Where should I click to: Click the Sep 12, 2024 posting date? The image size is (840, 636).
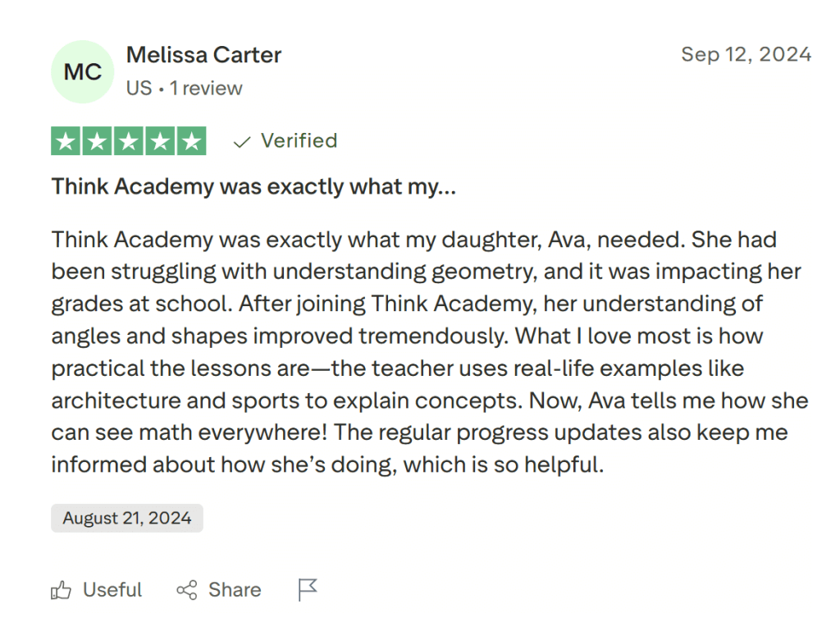(x=746, y=54)
